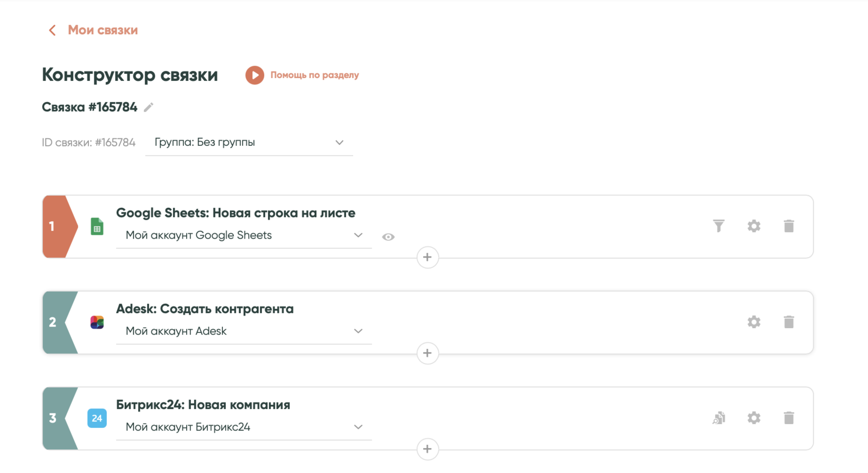Expand the Группа: Без группы dropdown

[x=249, y=143]
